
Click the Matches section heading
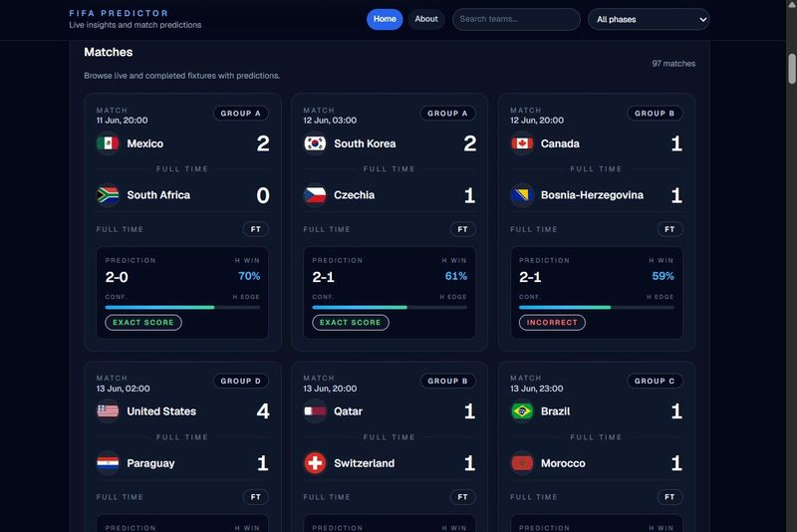click(x=109, y=52)
